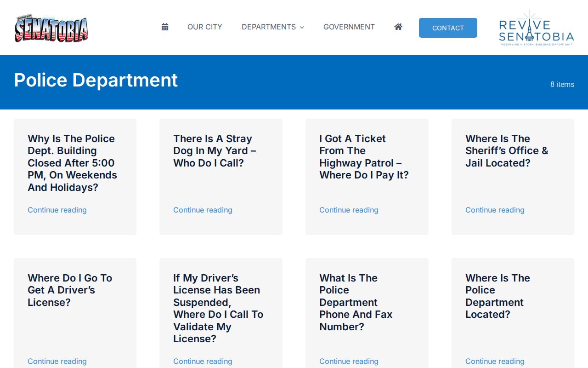This screenshot has height=368, width=588.
Task: Click the 'Police Department' page heading
Action: pyautogui.click(x=96, y=80)
